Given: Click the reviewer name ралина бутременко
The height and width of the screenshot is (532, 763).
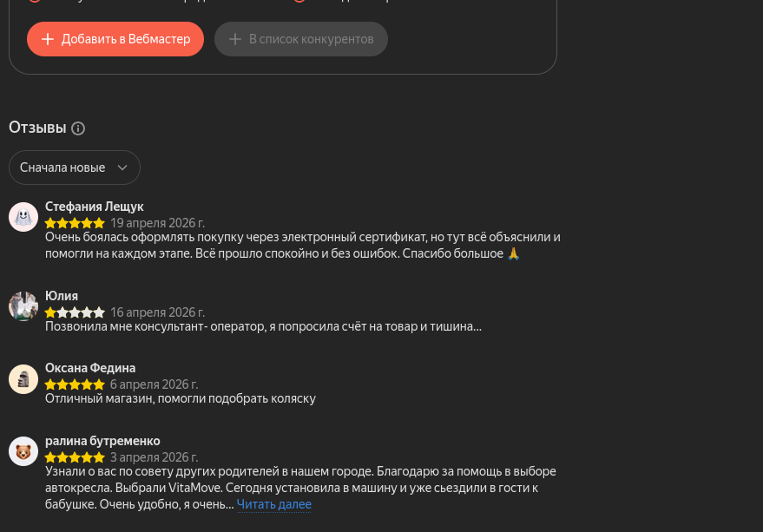Looking at the screenshot, I should [x=102, y=441].
